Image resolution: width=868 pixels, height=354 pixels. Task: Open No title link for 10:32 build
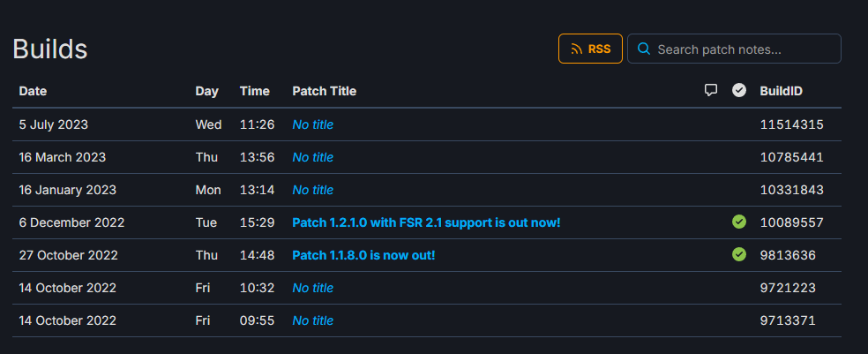pyautogui.click(x=313, y=288)
